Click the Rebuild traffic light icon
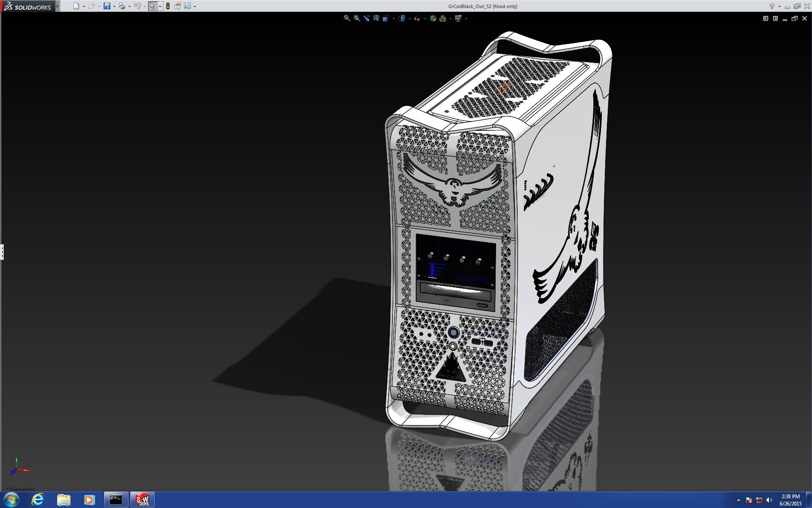Image resolution: width=812 pixels, height=508 pixels. pyautogui.click(x=168, y=6)
